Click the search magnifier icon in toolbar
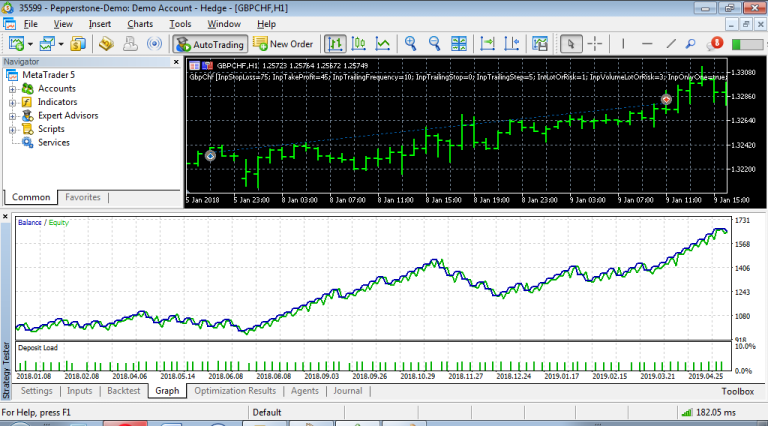Viewport: 768px width, 426px height. (x=691, y=44)
